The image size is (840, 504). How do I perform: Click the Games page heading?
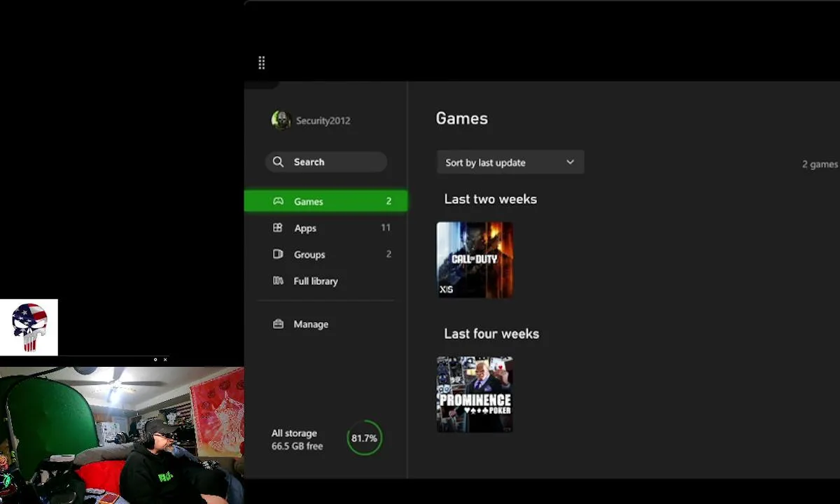[461, 118]
